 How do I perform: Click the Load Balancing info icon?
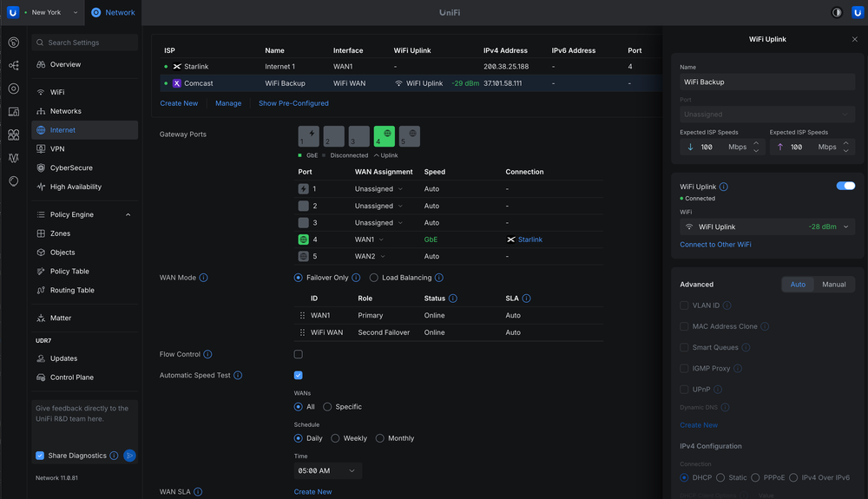click(439, 278)
